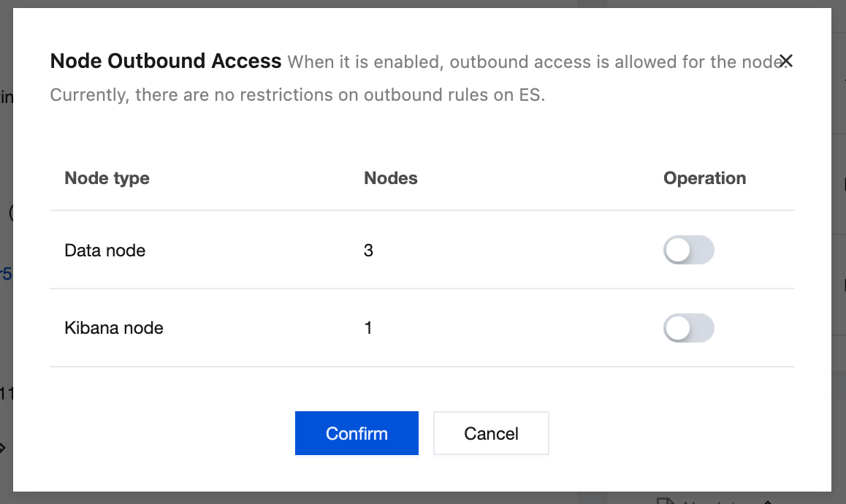The image size is (846, 504).
Task: Click the Data node count of 3
Action: coord(368,251)
